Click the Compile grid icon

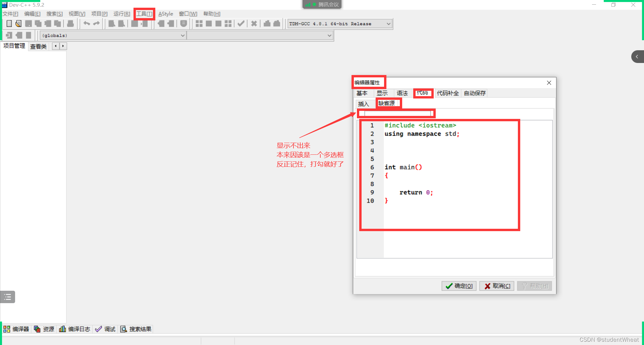[x=199, y=23]
